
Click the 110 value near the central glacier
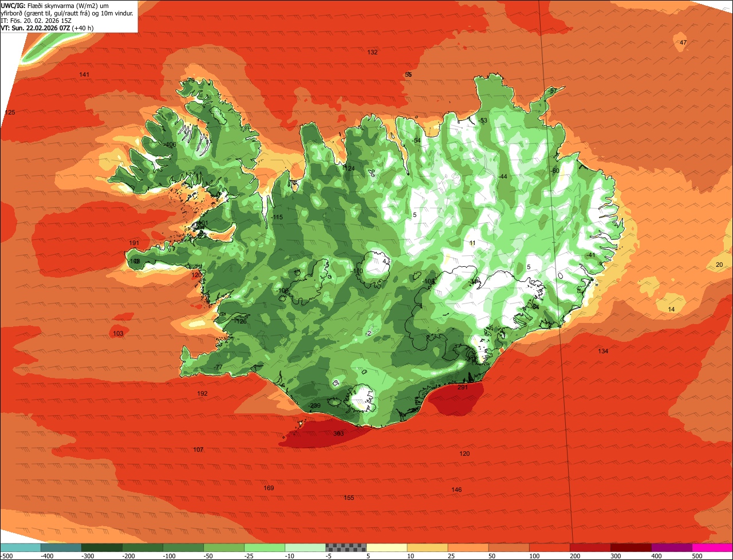point(358,271)
